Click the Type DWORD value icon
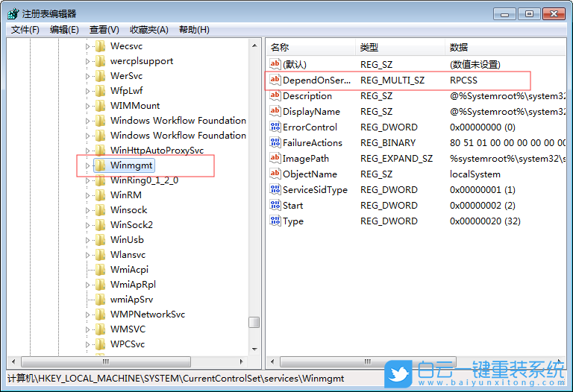Image resolution: width=573 pixels, height=392 pixels. [275, 221]
